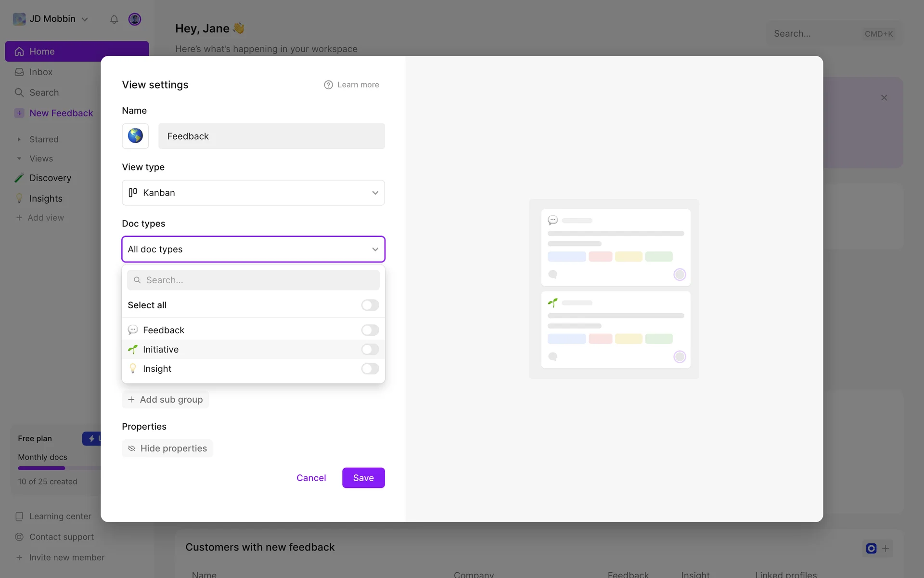924x578 pixels.
Task: Expand the JD Mobbin workspace menu
Action: (52, 19)
